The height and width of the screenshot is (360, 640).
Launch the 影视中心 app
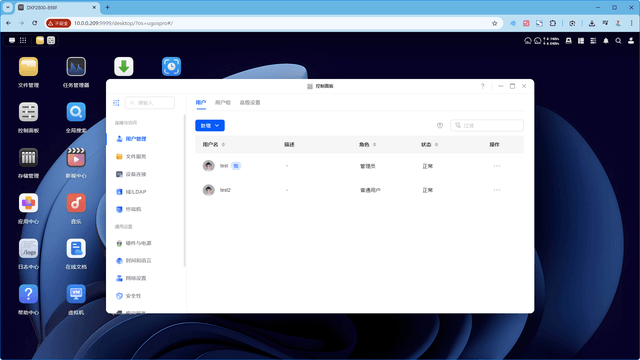(x=76, y=158)
